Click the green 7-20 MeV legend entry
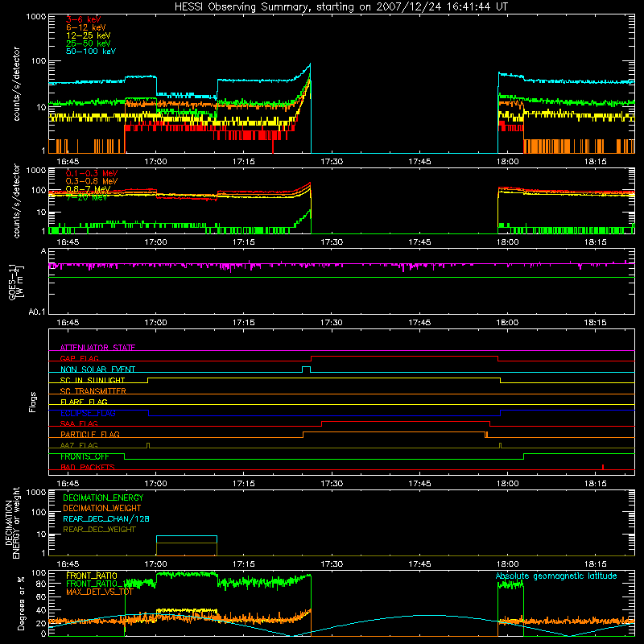The image size is (644, 644). tap(86, 197)
